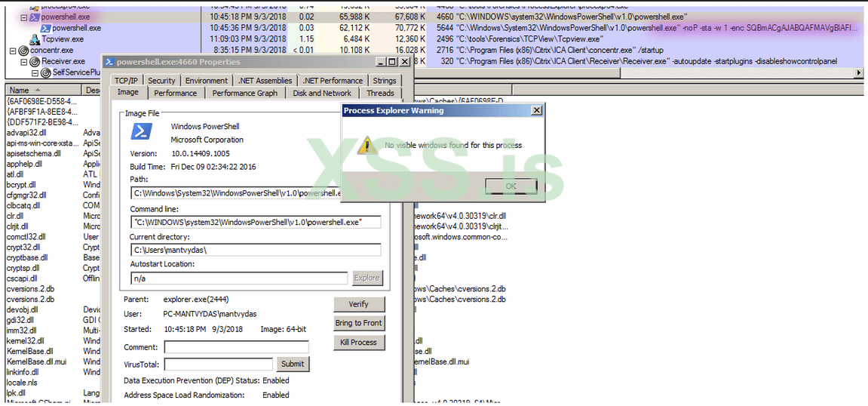The image size is (868, 406).
Task: Sort DLL list by Name column
Action: click(x=43, y=90)
